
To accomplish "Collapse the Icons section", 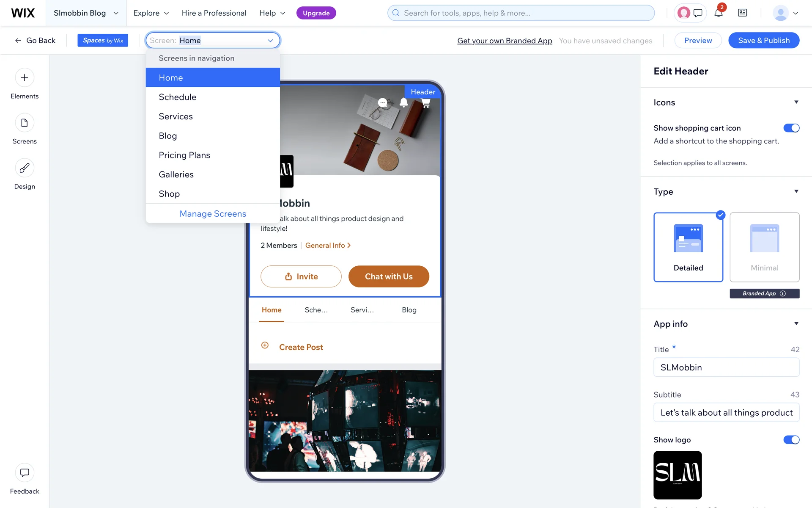I will coord(796,102).
